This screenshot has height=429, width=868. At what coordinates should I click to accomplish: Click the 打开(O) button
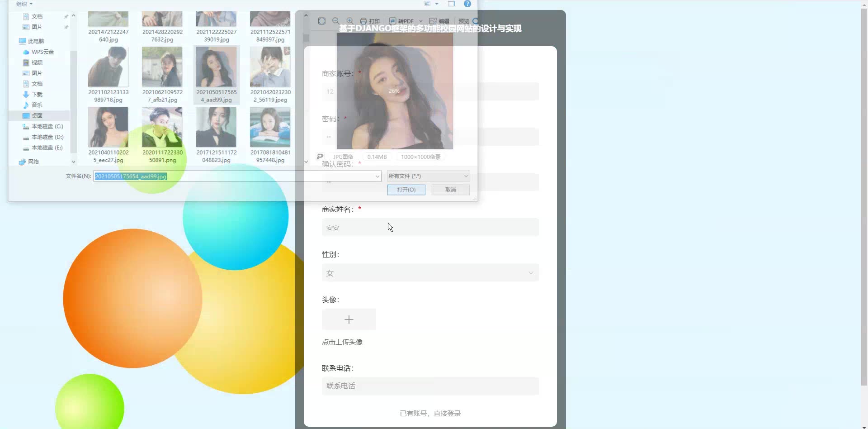point(406,190)
